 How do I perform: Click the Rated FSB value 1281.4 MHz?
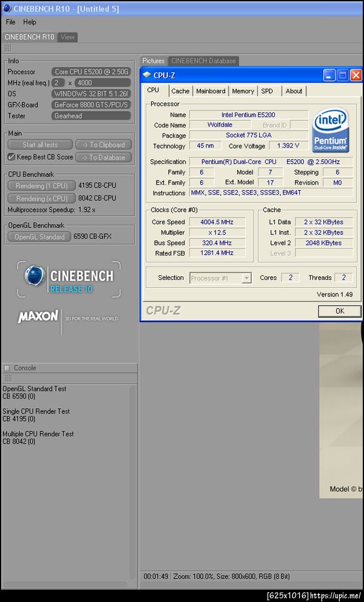click(x=217, y=253)
